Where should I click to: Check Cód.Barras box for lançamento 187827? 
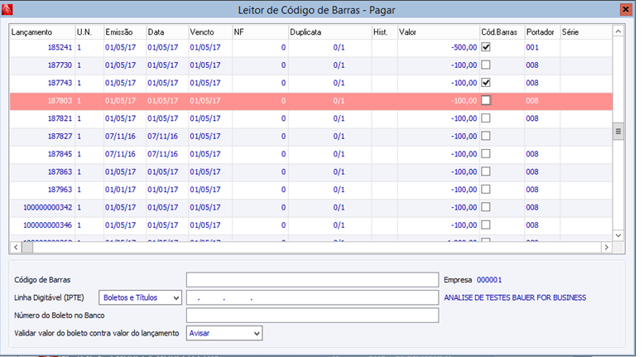coord(486,136)
